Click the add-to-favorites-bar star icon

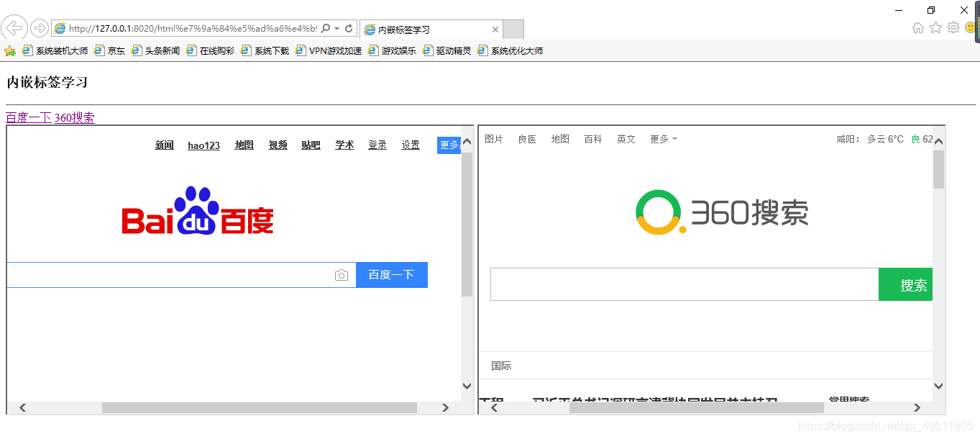(10, 51)
